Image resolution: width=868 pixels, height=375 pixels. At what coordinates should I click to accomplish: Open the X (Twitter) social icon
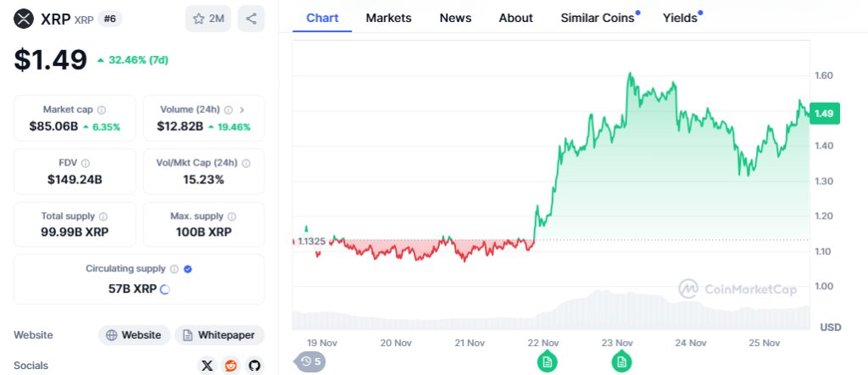[x=207, y=366]
